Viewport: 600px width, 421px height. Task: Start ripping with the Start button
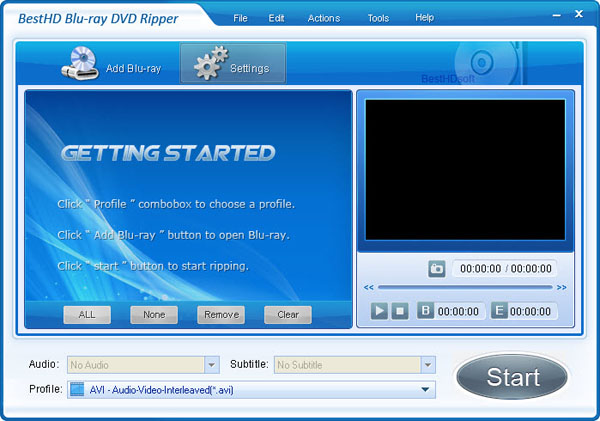[512, 377]
